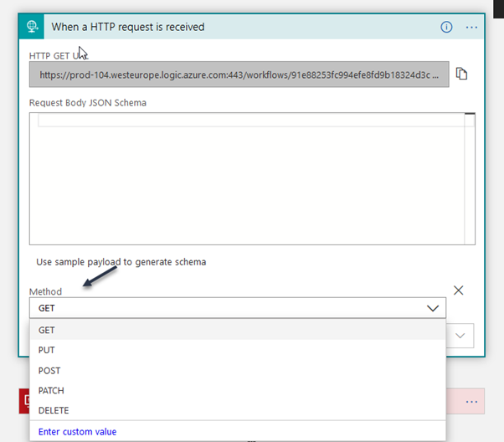Select GET from the method list
Image resolution: width=504 pixels, height=442 pixels.
[x=47, y=330]
